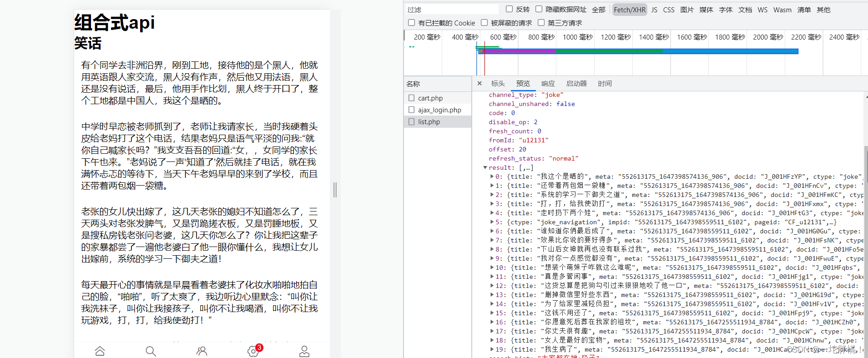Switch to the 响应 response tab
This screenshot has width=868, height=358.
548,83
